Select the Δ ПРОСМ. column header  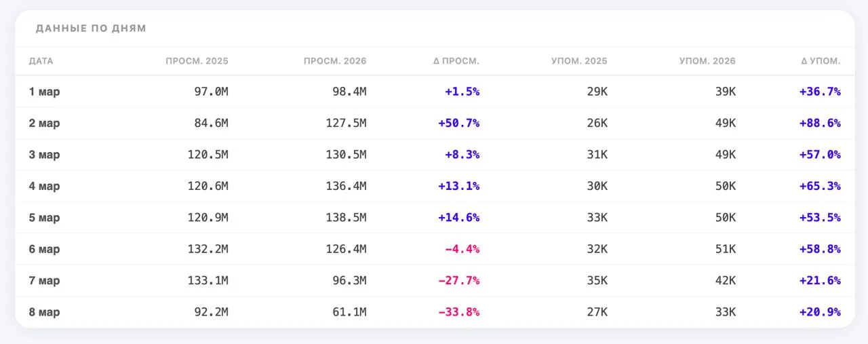456,61
